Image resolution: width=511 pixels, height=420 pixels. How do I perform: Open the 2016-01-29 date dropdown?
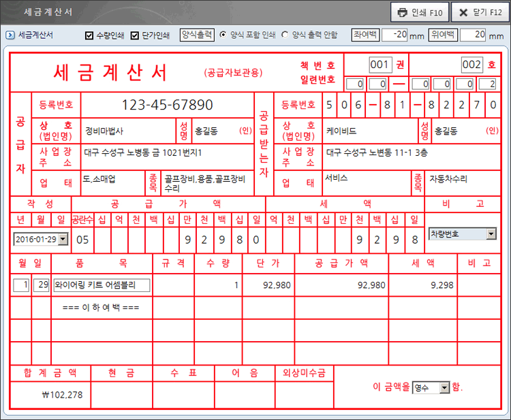point(63,240)
